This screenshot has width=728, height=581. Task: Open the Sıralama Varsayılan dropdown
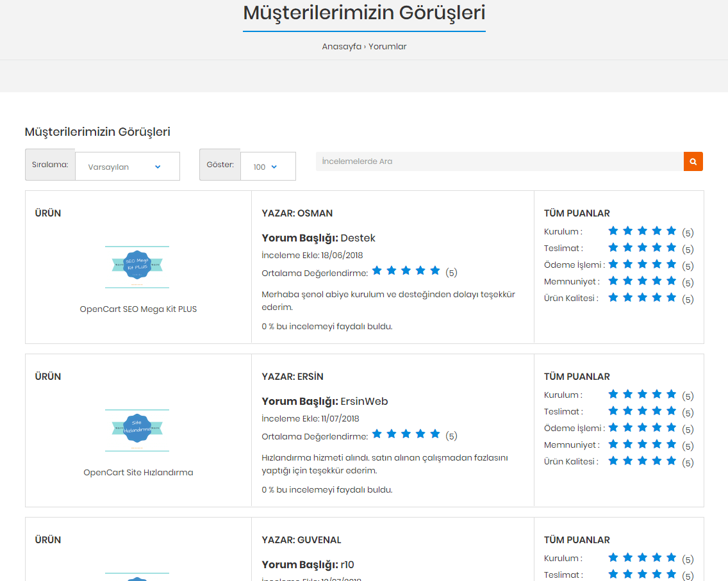[x=128, y=166]
